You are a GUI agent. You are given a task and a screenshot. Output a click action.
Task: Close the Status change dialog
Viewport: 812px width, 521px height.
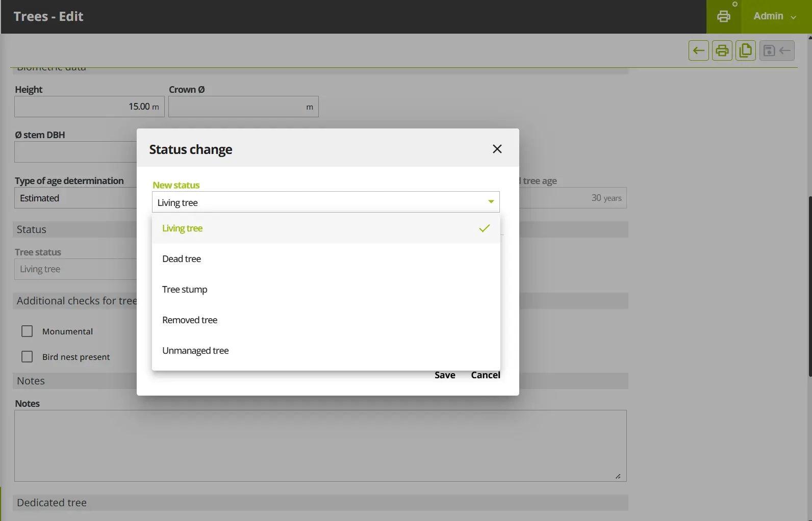tap(497, 149)
